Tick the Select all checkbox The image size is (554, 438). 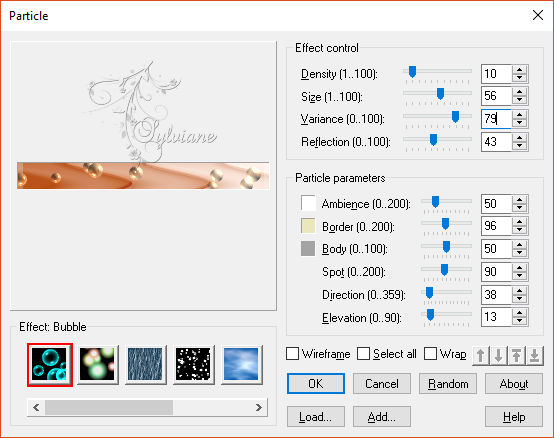click(364, 354)
